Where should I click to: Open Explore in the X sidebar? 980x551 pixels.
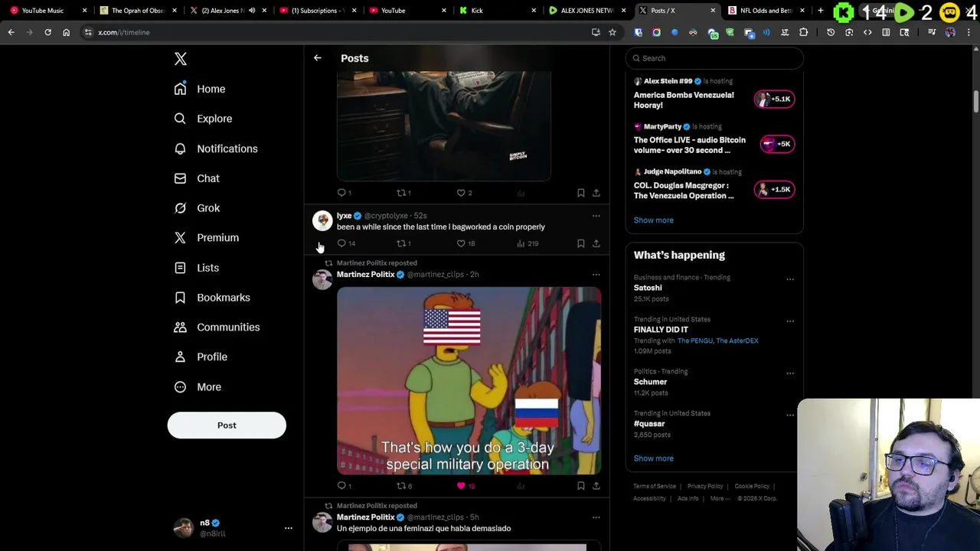[x=203, y=119]
